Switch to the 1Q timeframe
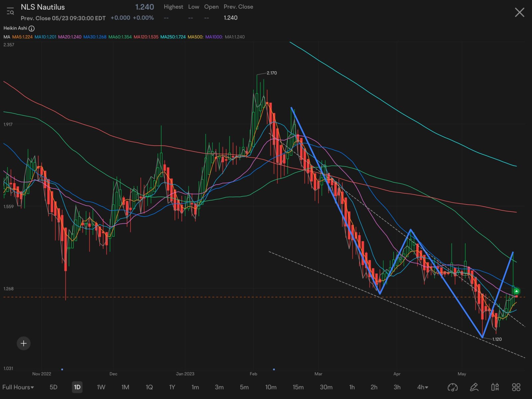 point(149,387)
